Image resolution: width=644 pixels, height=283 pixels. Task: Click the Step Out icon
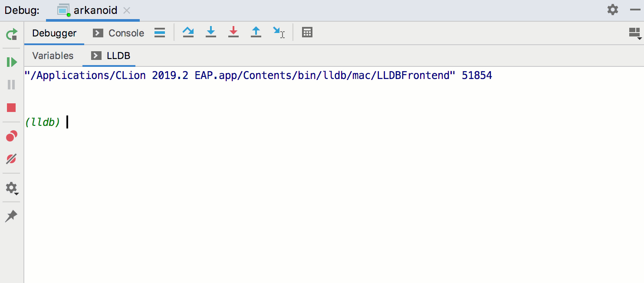point(256,33)
